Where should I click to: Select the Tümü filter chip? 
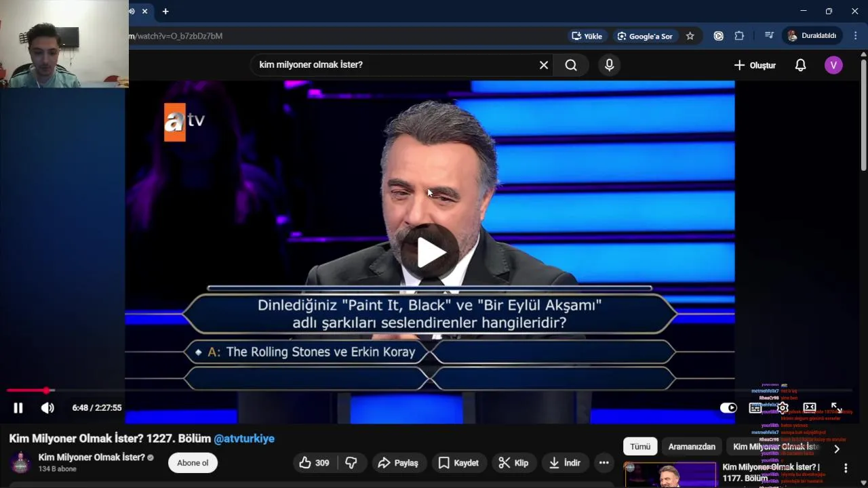[640, 447]
